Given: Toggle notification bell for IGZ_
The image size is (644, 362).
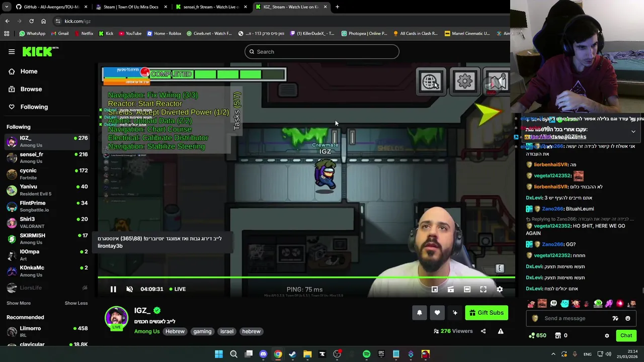Looking at the screenshot, I should (x=419, y=313).
